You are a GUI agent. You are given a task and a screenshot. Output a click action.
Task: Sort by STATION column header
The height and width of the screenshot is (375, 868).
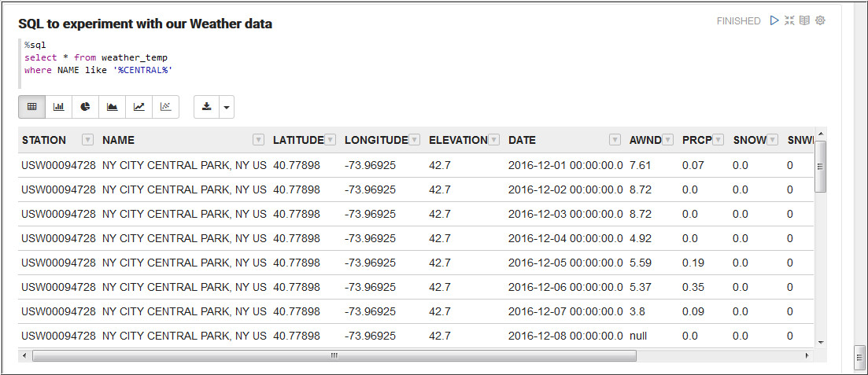(x=44, y=140)
